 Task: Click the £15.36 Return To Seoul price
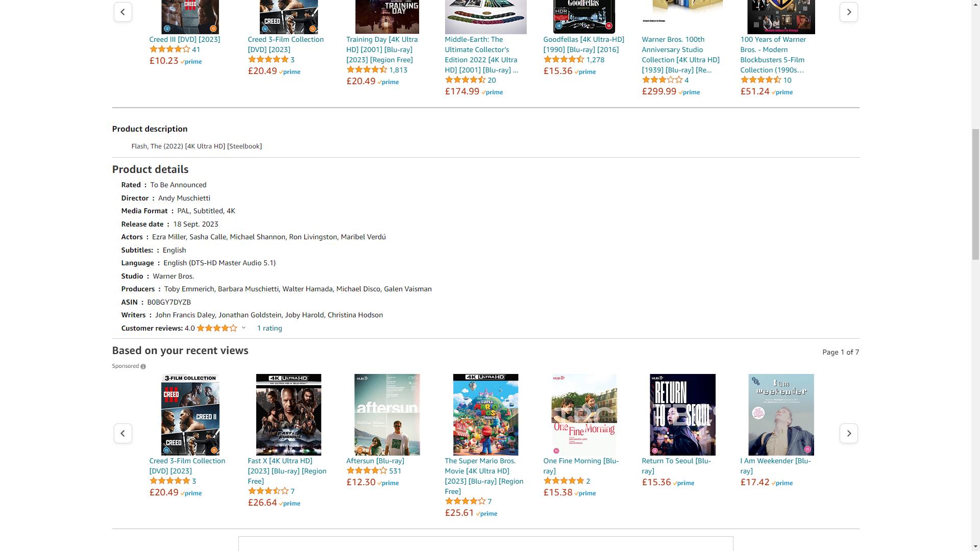[x=656, y=482]
